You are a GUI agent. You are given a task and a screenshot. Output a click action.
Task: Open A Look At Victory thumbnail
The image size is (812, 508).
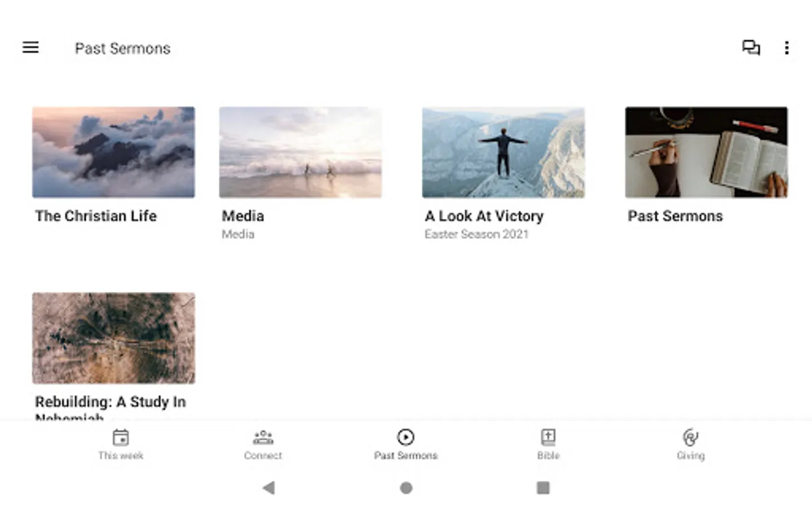(x=504, y=152)
